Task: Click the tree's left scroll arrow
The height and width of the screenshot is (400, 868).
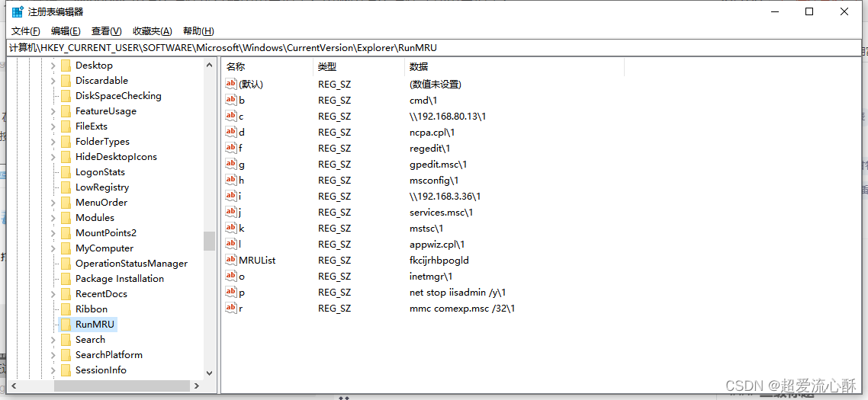Action: [14, 386]
